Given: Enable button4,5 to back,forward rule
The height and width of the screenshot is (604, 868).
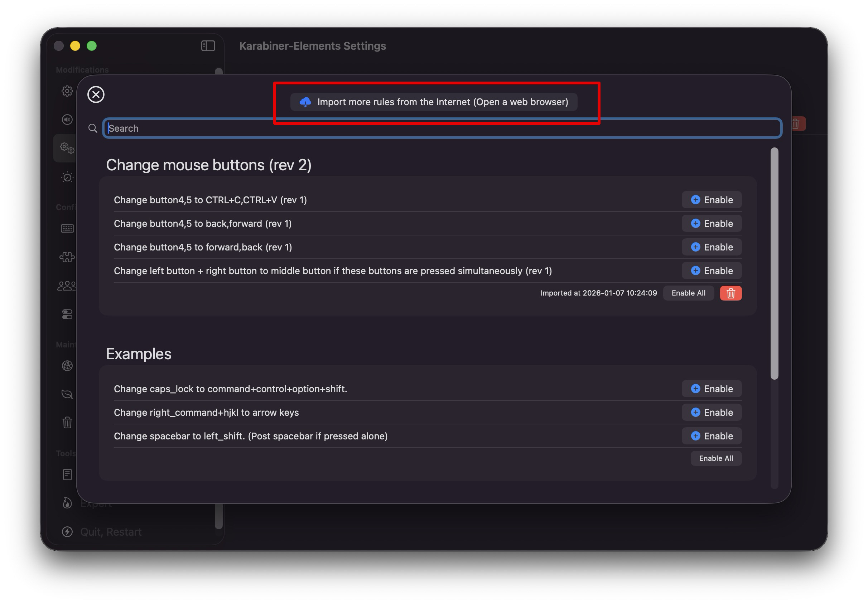Looking at the screenshot, I should coord(711,224).
